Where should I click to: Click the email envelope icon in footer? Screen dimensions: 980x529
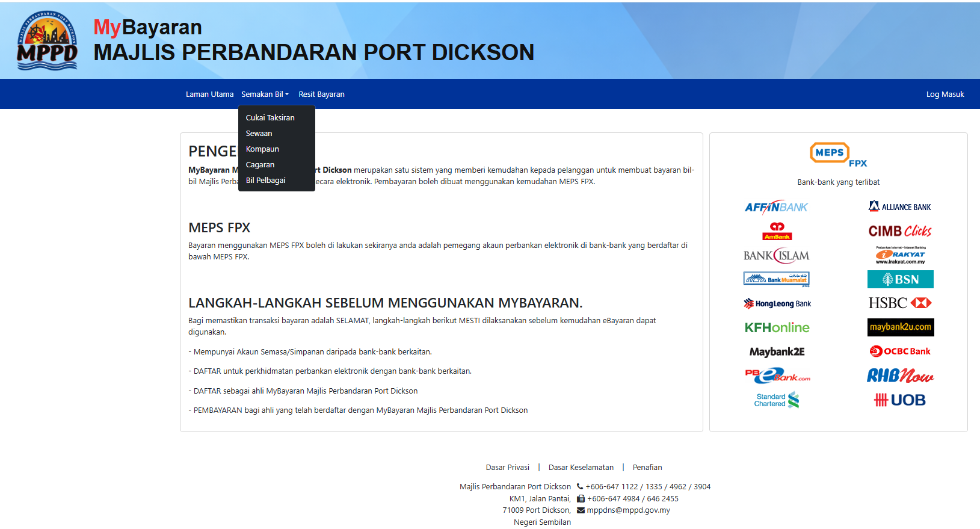coord(581,510)
